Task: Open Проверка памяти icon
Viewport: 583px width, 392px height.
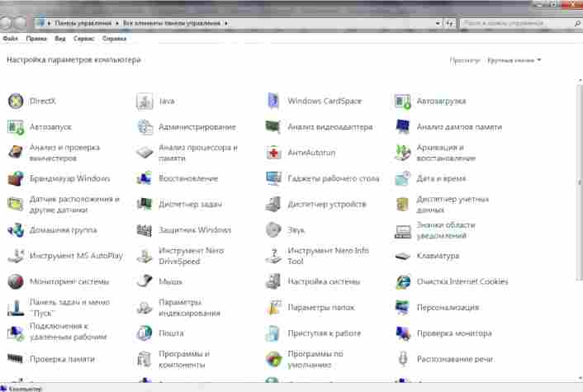Action: [15, 359]
